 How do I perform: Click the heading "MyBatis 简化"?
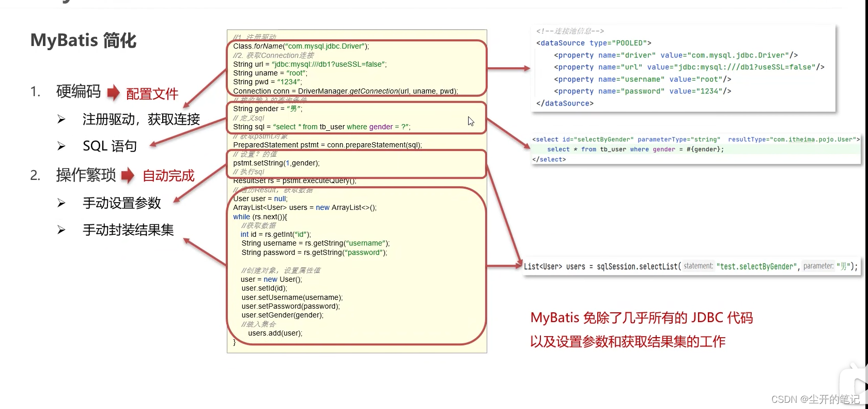tap(83, 40)
